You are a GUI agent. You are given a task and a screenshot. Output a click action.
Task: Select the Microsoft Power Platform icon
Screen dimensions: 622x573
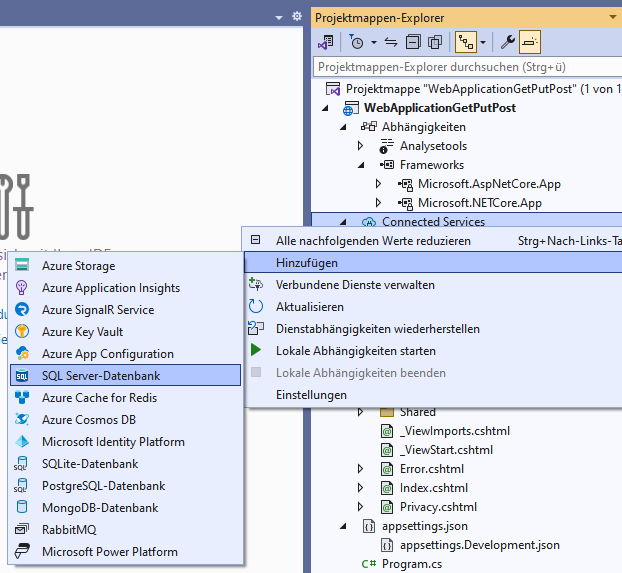(22, 551)
